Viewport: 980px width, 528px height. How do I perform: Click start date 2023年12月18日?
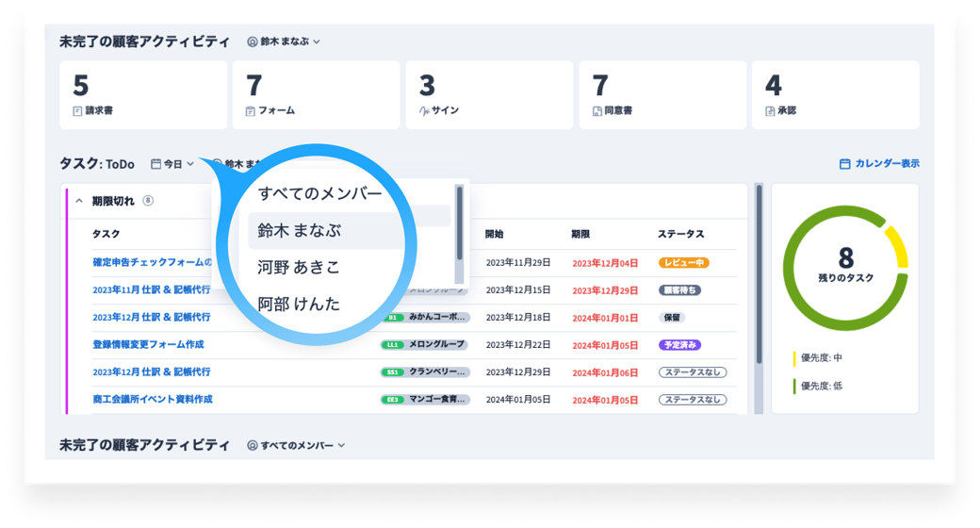coord(518,317)
